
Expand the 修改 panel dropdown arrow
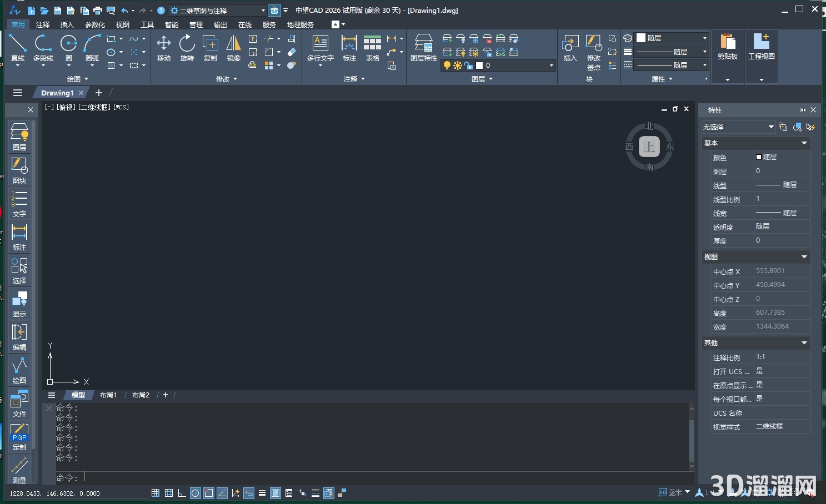(x=236, y=79)
